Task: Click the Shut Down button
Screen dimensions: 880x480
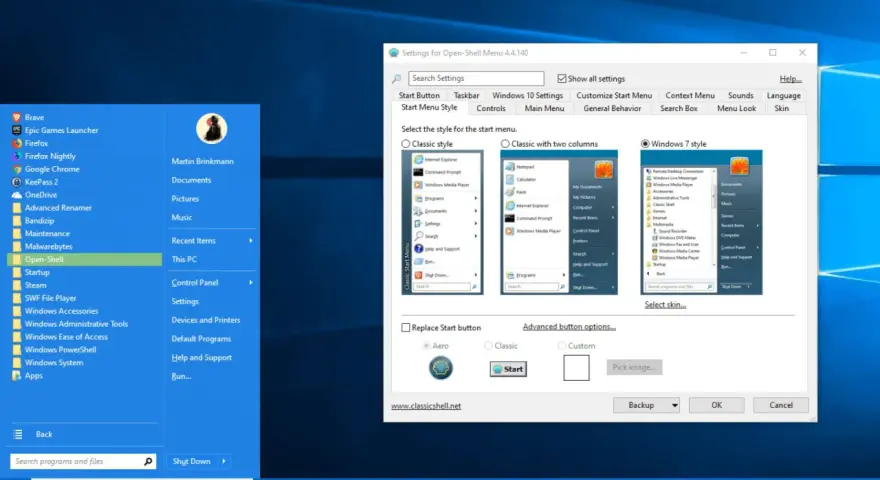Action: pos(191,461)
